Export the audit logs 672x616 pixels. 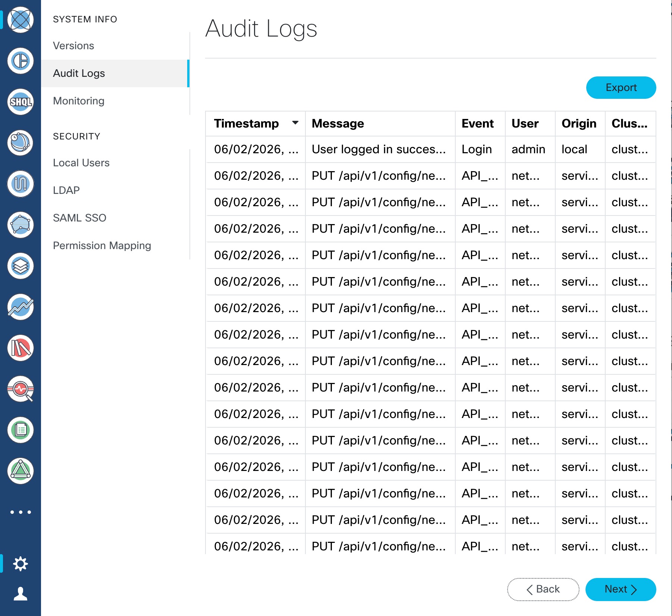(x=621, y=88)
